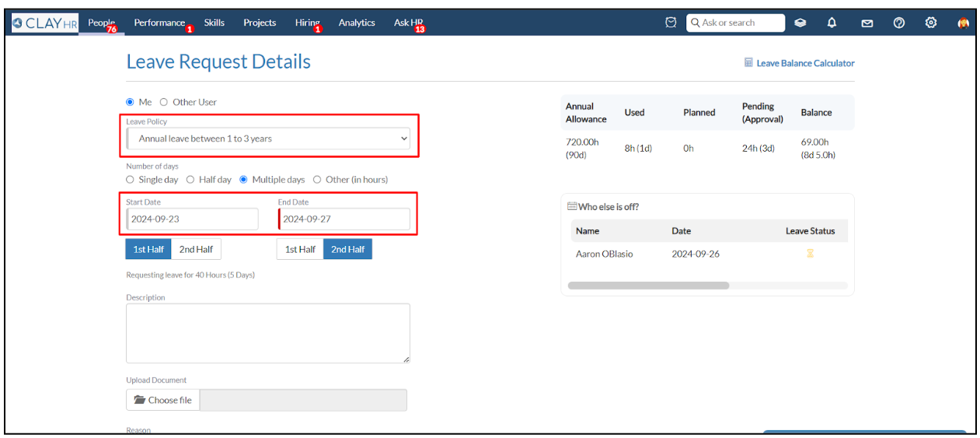Click the Name column header
Viewport: 980px width, 438px height.
point(588,231)
